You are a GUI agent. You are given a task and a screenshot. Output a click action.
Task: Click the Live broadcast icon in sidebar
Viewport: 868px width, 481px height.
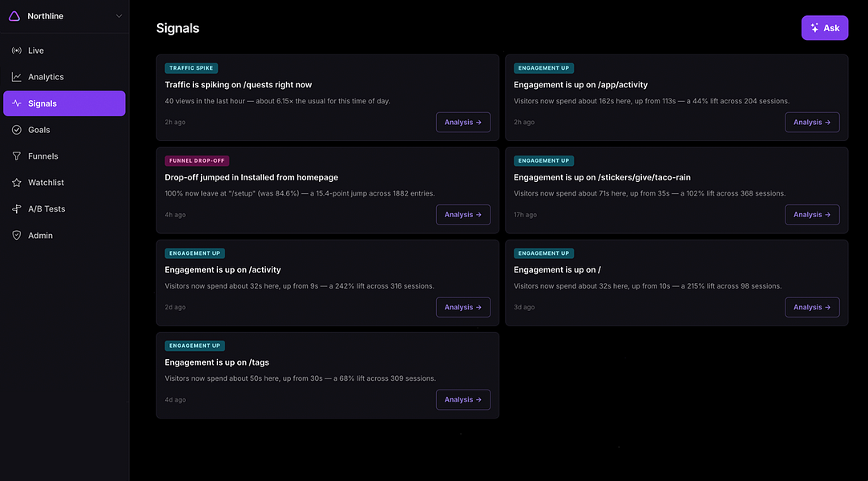click(17, 51)
